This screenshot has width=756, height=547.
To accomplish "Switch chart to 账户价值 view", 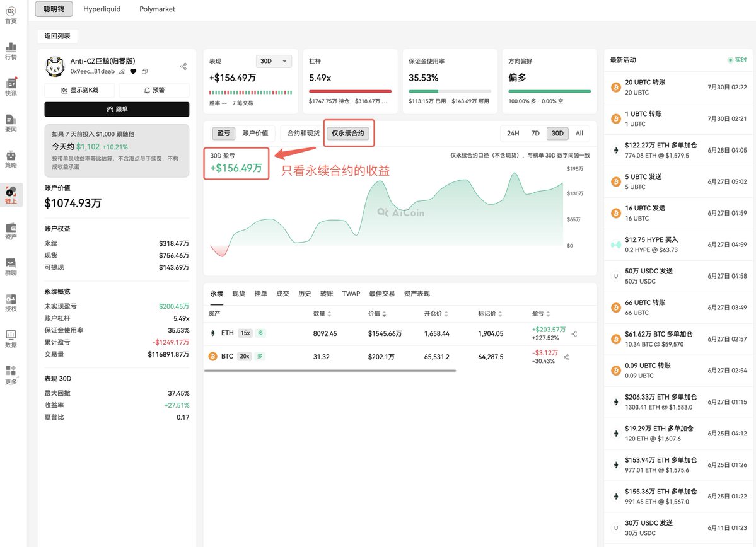I will pos(255,133).
